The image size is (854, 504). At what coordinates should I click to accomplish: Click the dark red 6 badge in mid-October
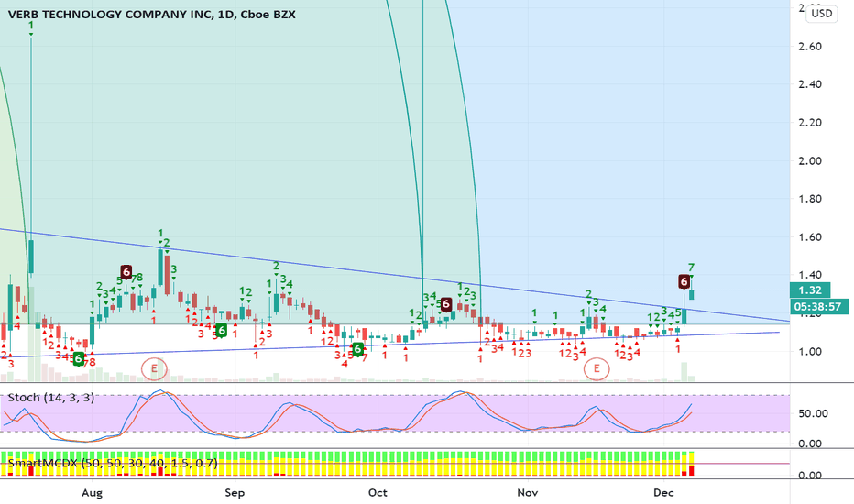click(x=446, y=304)
